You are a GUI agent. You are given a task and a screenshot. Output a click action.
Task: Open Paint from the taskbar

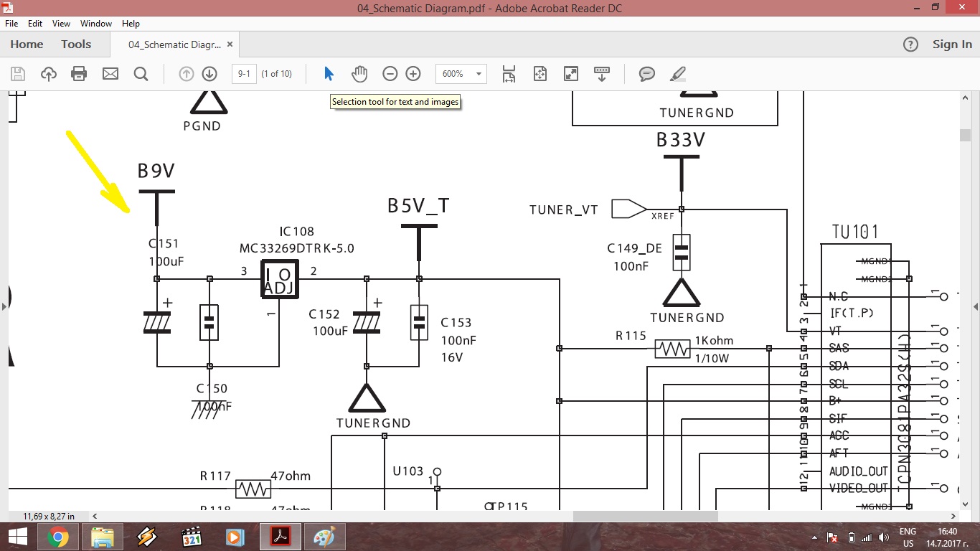click(325, 537)
